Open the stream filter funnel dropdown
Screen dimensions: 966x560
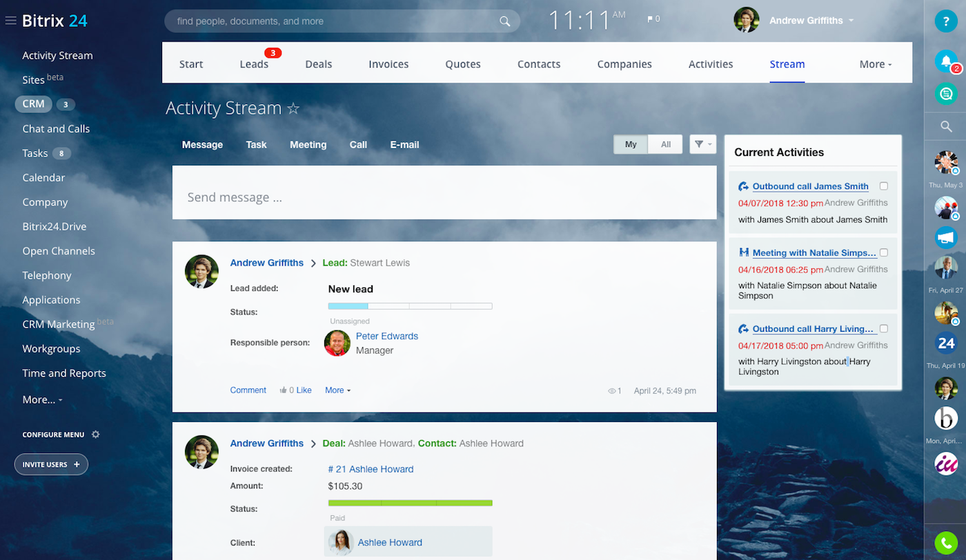point(702,144)
